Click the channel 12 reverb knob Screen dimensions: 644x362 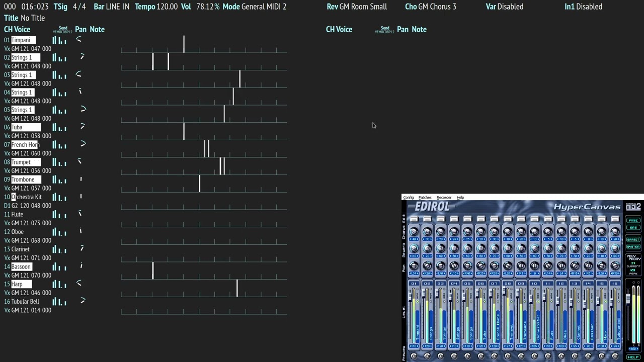[x=561, y=248]
